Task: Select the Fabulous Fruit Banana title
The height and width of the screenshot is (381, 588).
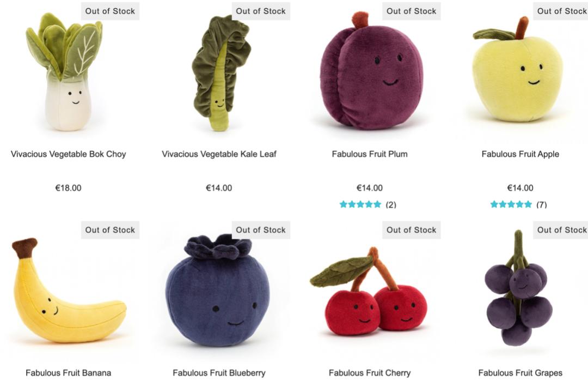Action: point(68,373)
